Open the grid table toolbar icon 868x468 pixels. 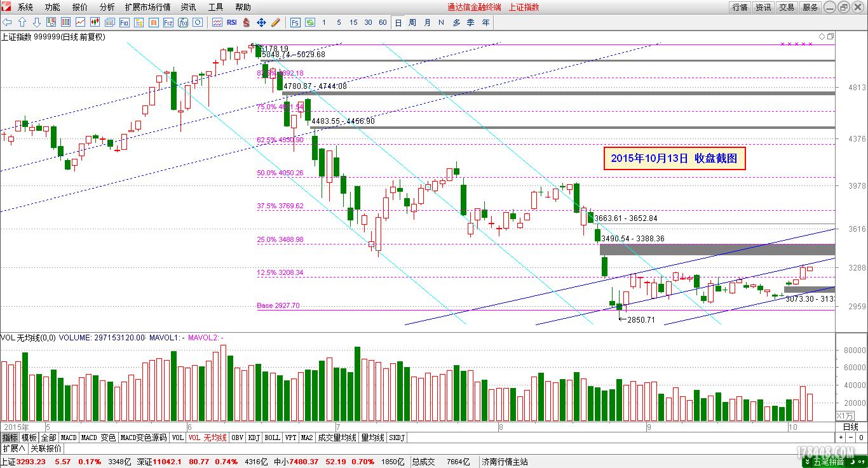65,22
